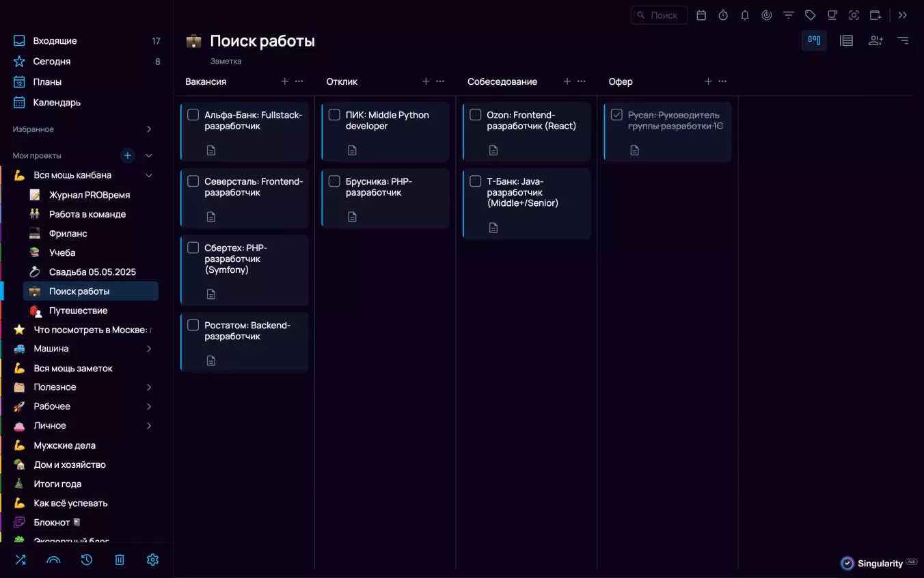
Task: Open note icon on Ростатом card
Action: (x=211, y=360)
